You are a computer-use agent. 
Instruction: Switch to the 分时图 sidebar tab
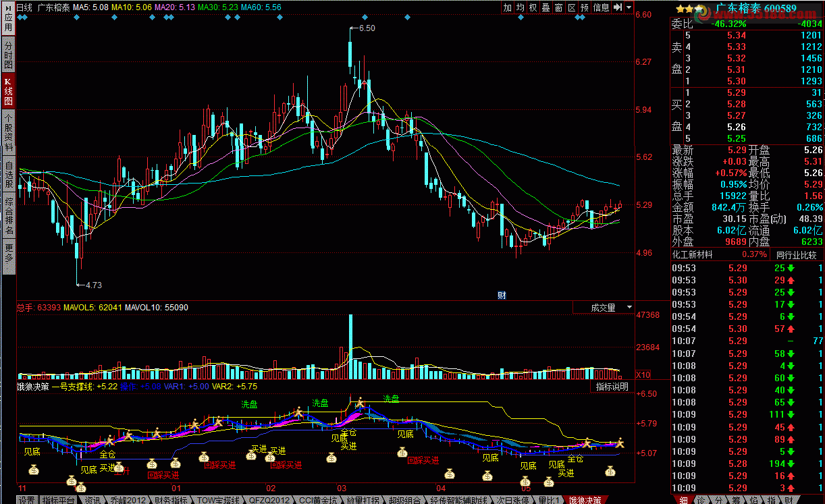[x=8, y=55]
